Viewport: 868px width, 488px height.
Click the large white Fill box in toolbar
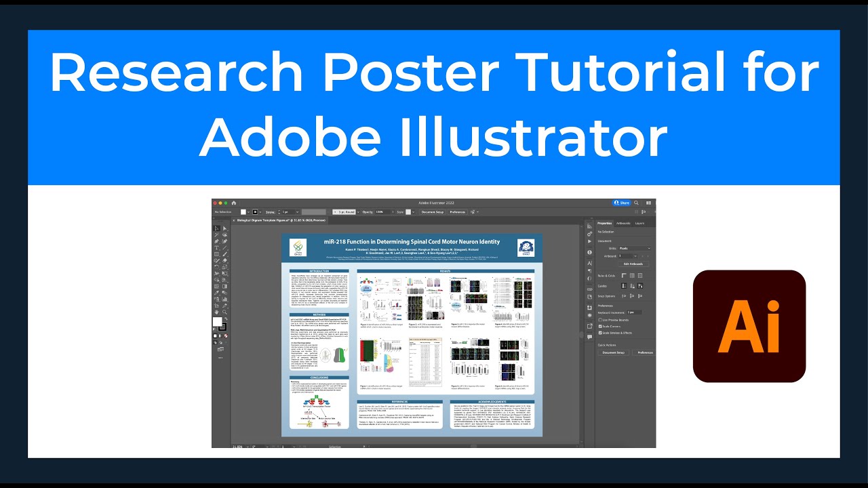coord(218,321)
